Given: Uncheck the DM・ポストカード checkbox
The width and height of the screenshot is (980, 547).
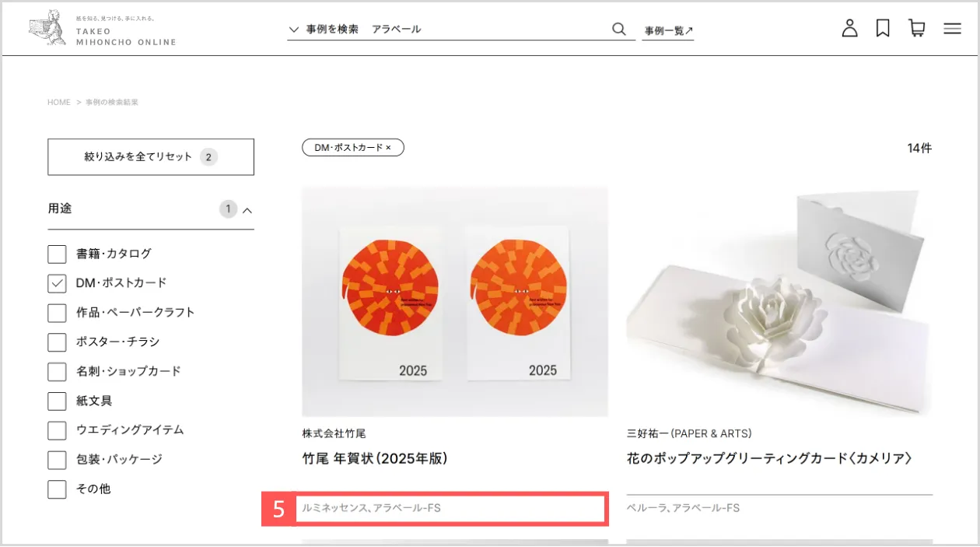Looking at the screenshot, I should coord(57,283).
